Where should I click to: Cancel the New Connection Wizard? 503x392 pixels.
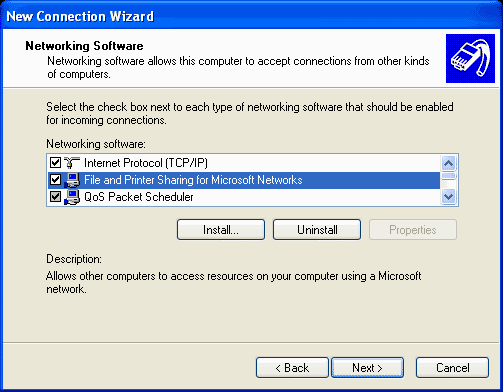453,368
